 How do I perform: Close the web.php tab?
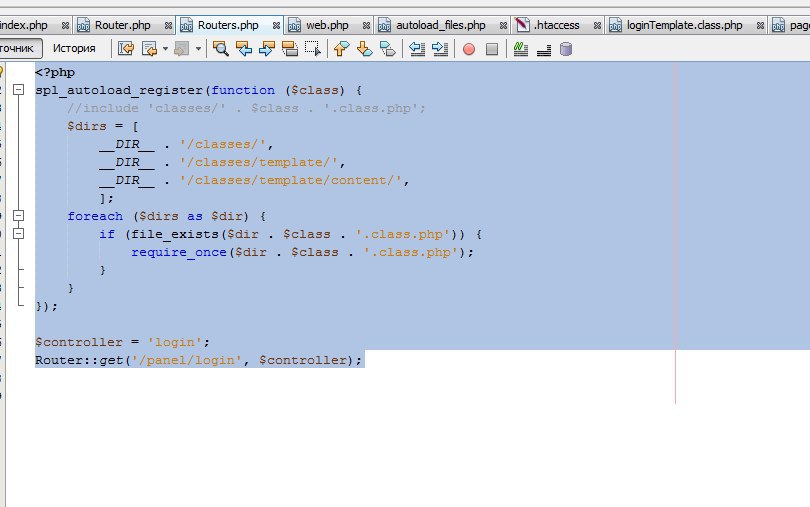click(366, 25)
